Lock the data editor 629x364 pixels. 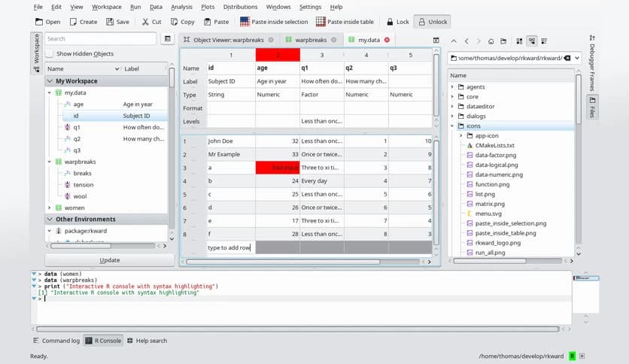(x=397, y=22)
